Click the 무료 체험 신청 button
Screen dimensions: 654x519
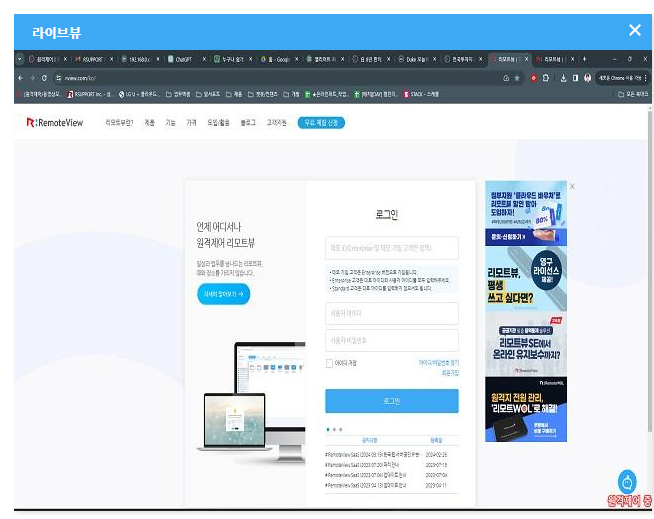[321, 123]
